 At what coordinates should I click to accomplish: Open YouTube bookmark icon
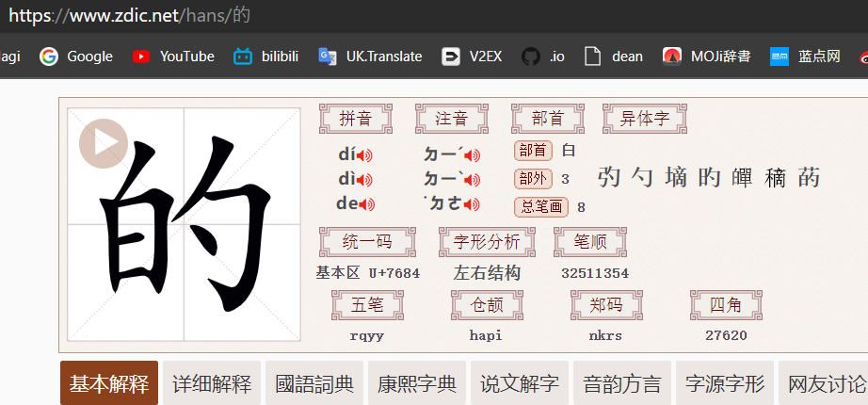pyautogui.click(x=141, y=57)
